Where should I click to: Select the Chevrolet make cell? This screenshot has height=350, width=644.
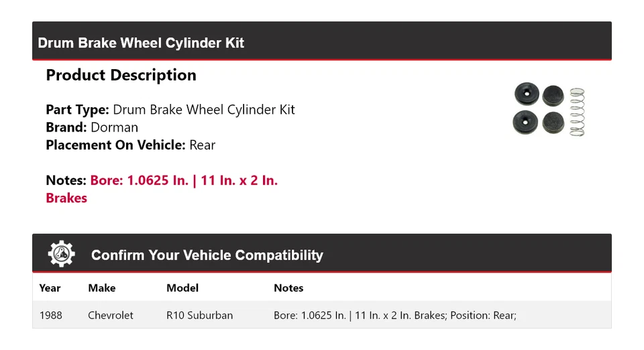point(111,314)
